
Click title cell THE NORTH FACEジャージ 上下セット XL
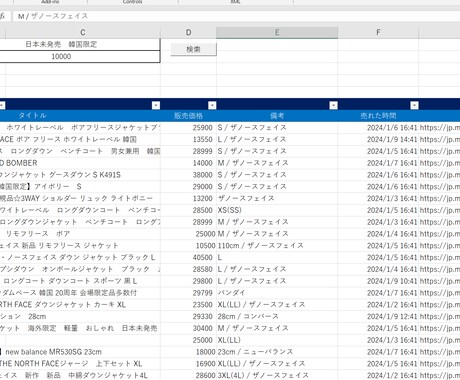coord(80,364)
